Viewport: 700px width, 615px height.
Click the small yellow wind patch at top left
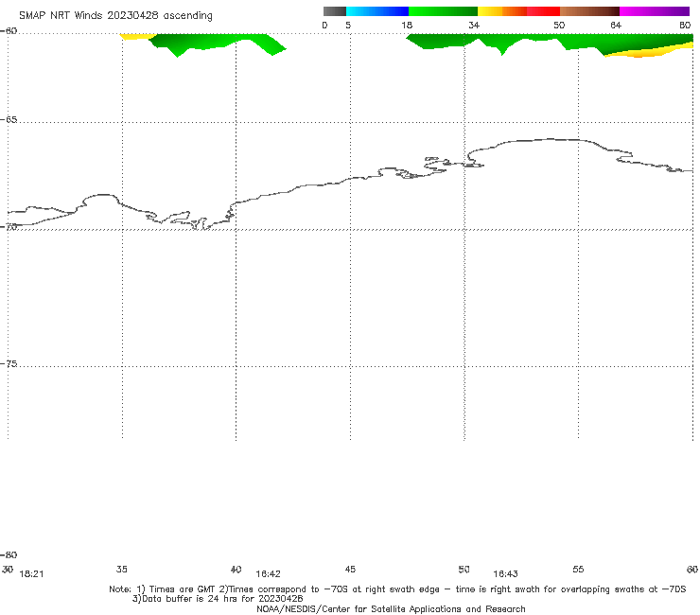click(136, 36)
